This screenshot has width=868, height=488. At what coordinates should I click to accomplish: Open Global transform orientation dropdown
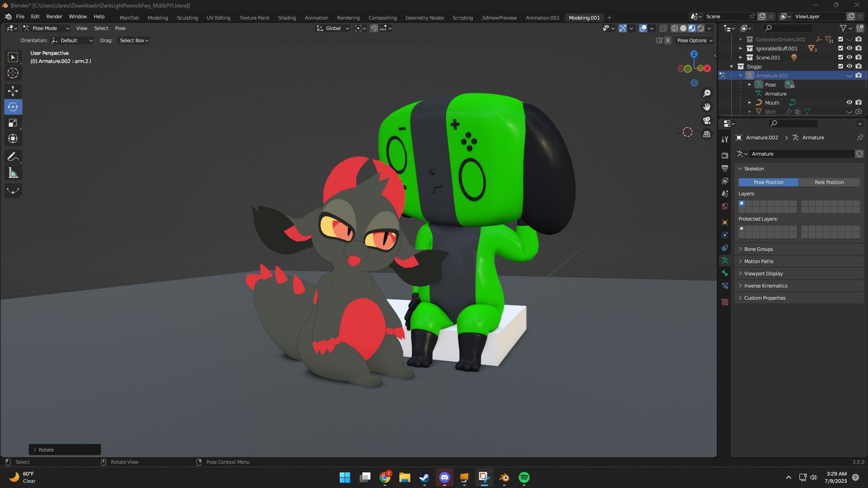[x=332, y=28]
